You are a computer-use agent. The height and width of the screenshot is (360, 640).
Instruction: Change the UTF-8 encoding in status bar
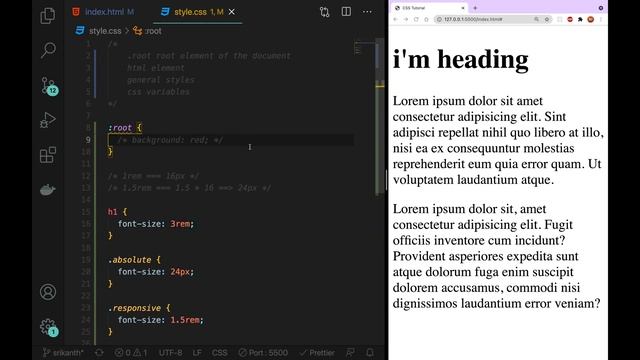[x=171, y=353]
